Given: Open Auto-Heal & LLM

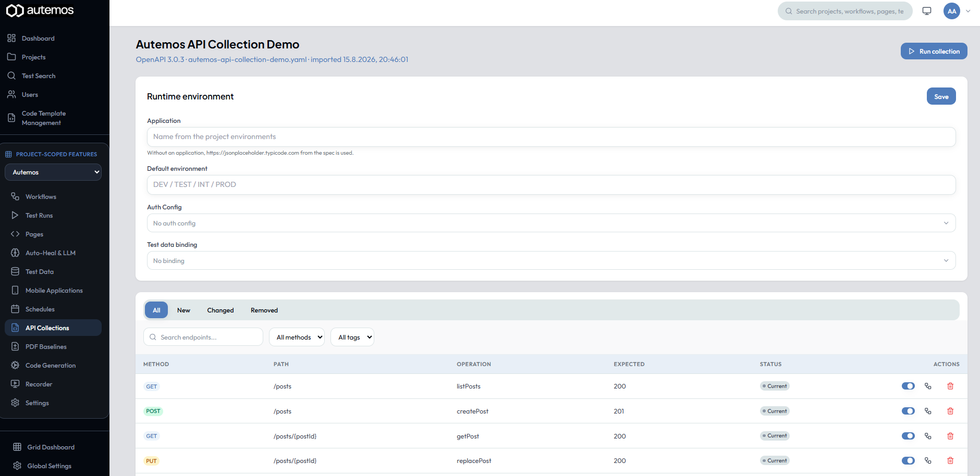Looking at the screenshot, I should (51, 253).
